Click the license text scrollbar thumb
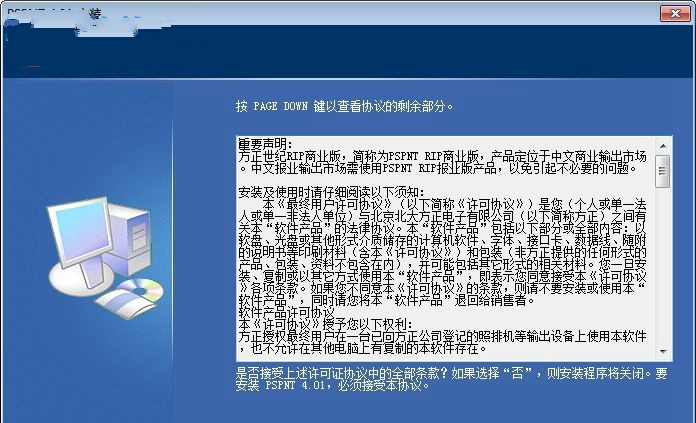The height and width of the screenshot is (423, 696). coord(663,171)
